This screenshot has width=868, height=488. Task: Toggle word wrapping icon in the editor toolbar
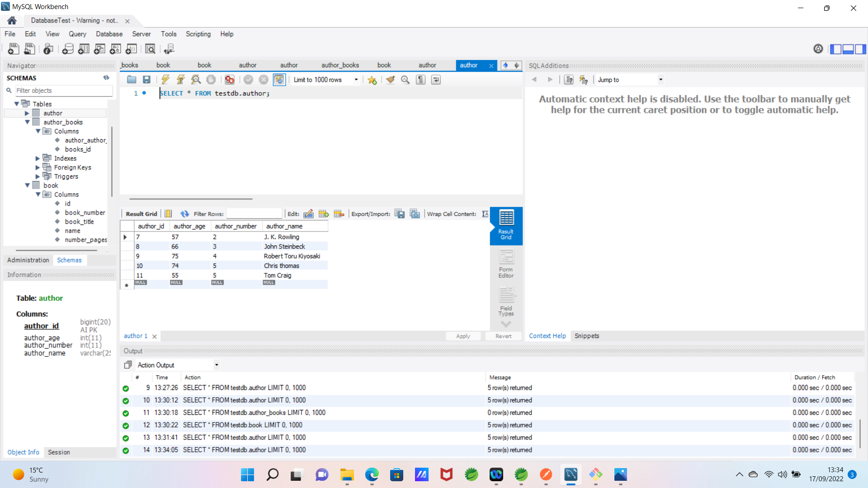(436, 80)
